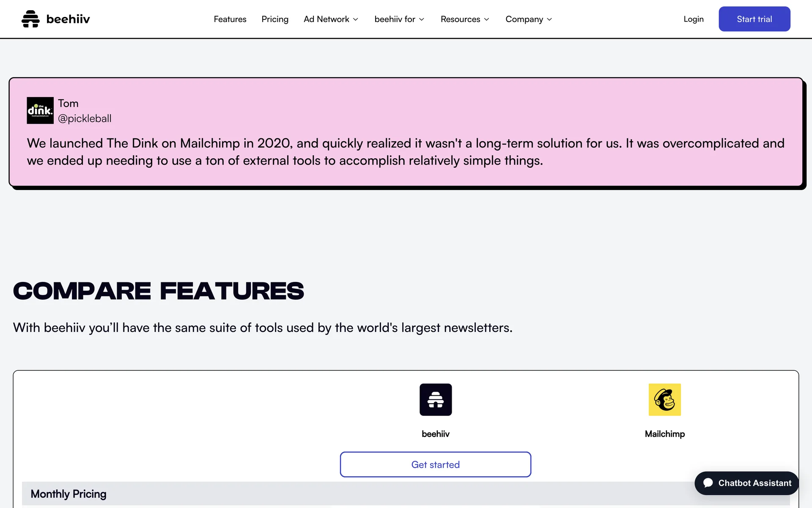
Task: Click the Monthly Pricing section header
Action: 69,494
